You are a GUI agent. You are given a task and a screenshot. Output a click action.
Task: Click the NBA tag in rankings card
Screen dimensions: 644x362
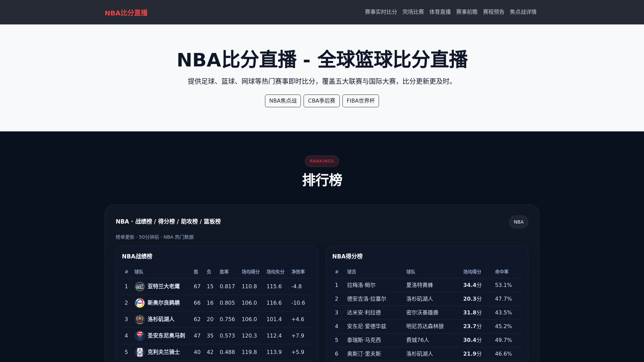519,222
